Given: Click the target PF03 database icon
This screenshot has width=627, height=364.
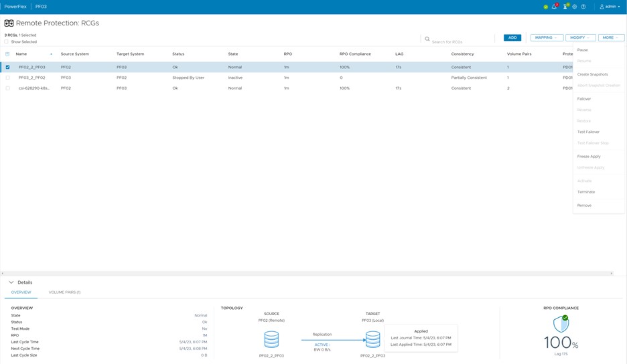Looking at the screenshot, I should coord(372,340).
